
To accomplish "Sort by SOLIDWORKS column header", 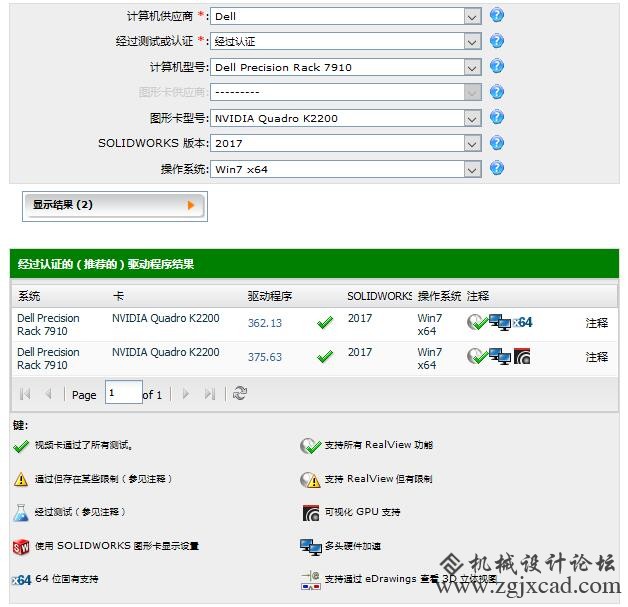I will pyautogui.click(x=379, y=296).
